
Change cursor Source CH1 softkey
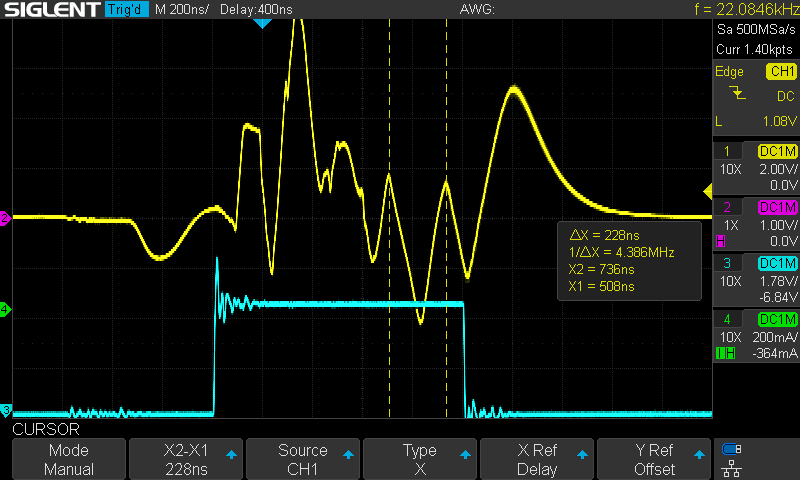(x=303, y=459)
